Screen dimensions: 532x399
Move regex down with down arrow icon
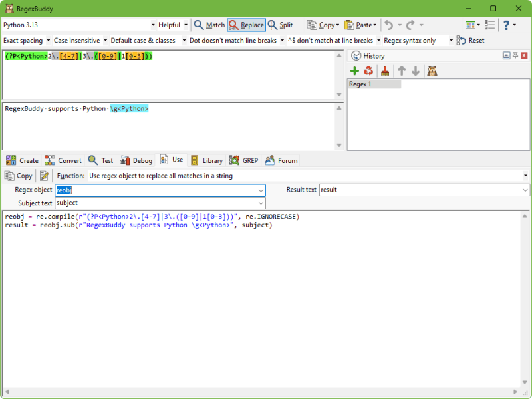coord(416,71)
